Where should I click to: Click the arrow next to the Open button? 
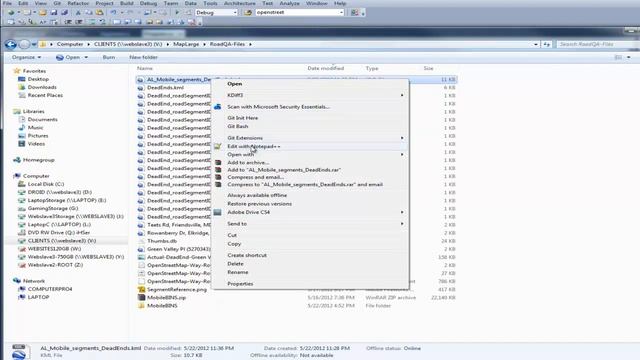coord(86,58)
